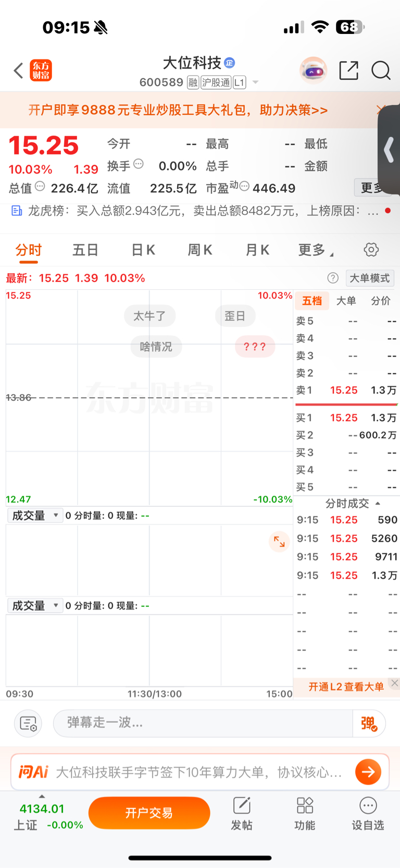
Task: Tap the 总值 info bubble icon
Action: 40,186
